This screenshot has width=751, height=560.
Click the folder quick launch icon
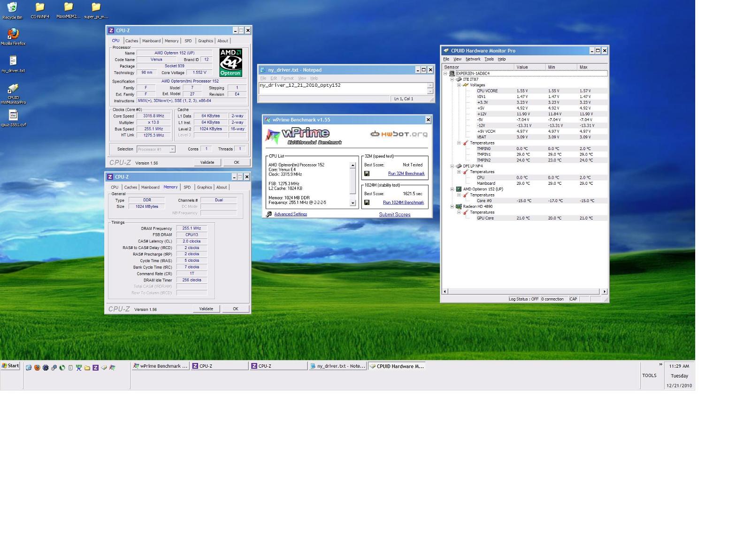point(87,367)
